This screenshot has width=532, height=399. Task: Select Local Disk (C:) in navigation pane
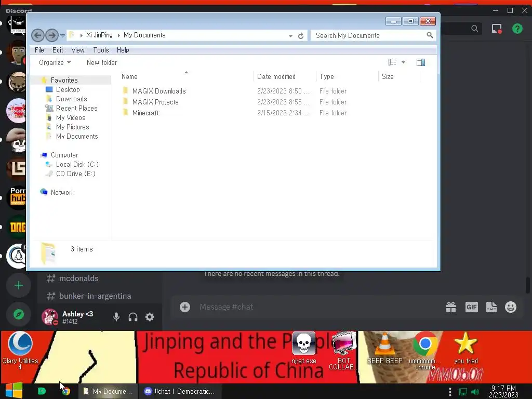(77, 164)
